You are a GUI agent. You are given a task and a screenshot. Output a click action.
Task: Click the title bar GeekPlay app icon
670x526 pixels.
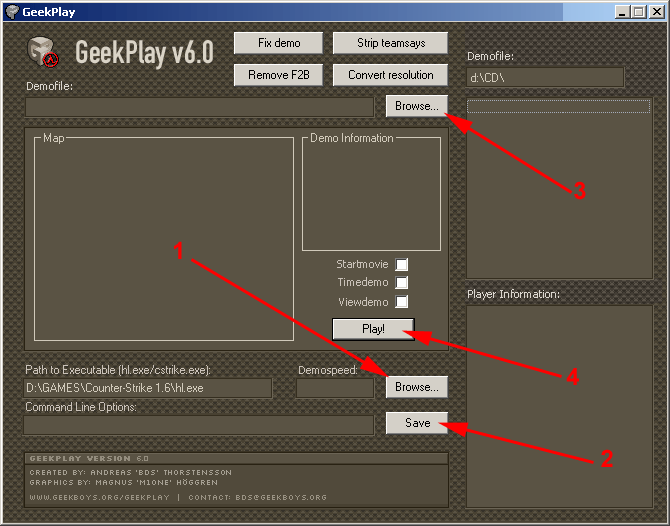11,11
